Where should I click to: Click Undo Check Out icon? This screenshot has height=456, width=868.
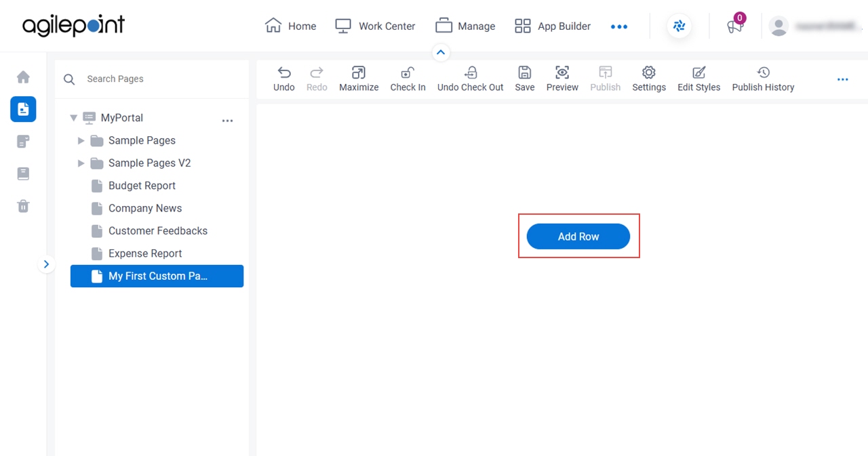pos(471,72)
